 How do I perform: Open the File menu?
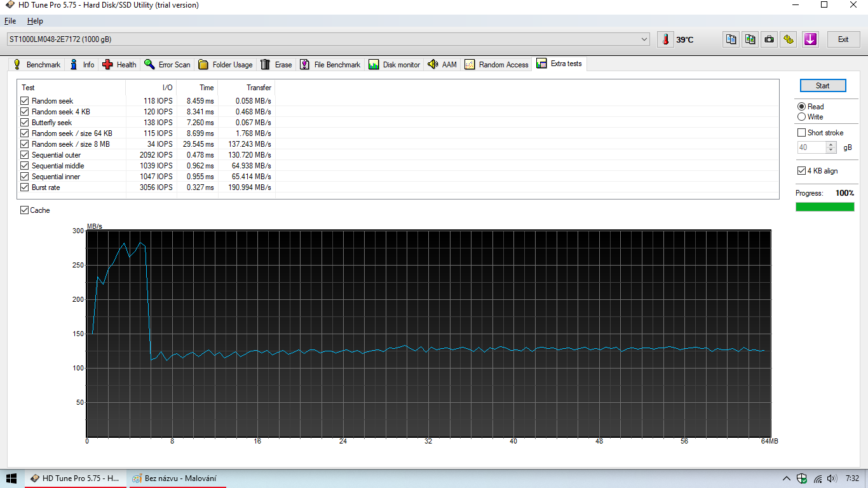10,21
